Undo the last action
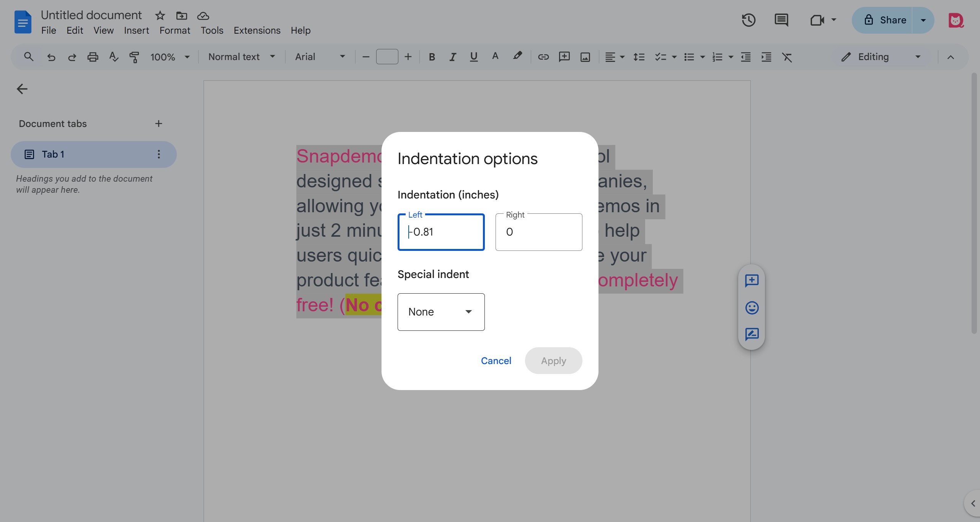 [x=51, y=57]
